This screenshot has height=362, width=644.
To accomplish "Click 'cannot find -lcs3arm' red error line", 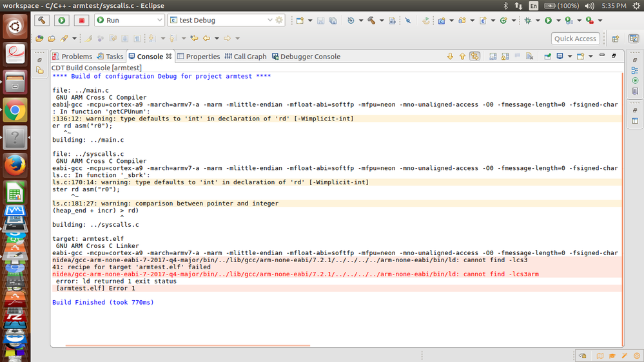I will point(295,274).
